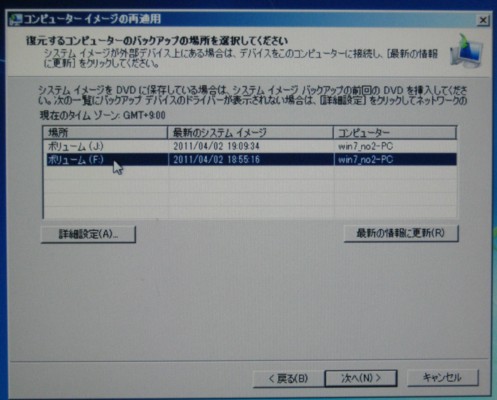Select the 2011/04/02 18:55:16 image entry

click(x=216, y=159)
